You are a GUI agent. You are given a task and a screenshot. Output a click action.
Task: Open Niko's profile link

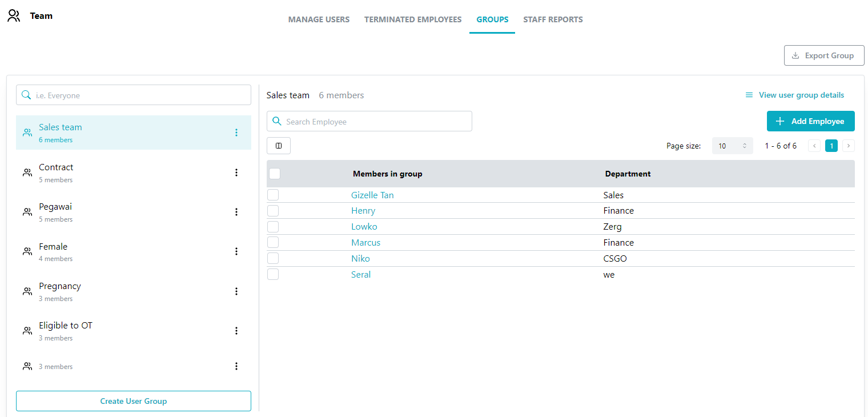pyautogui.click(x=360, y=258)
